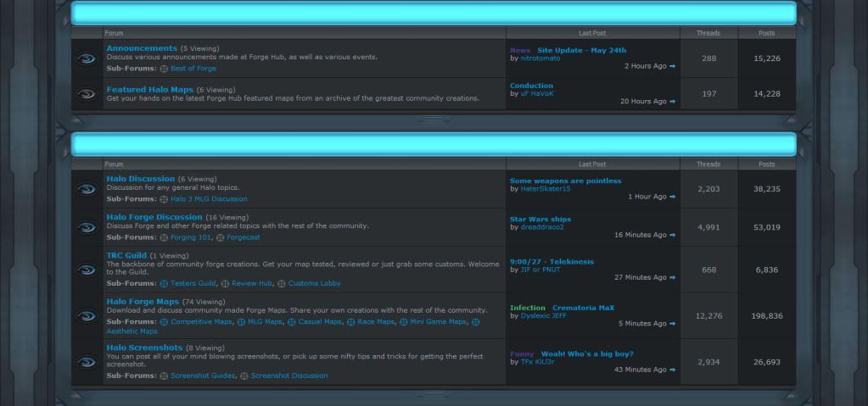The width and height of the screenshot is (868, 406).
Task: Open the Announcements forum
Action: tap(142, 48)
